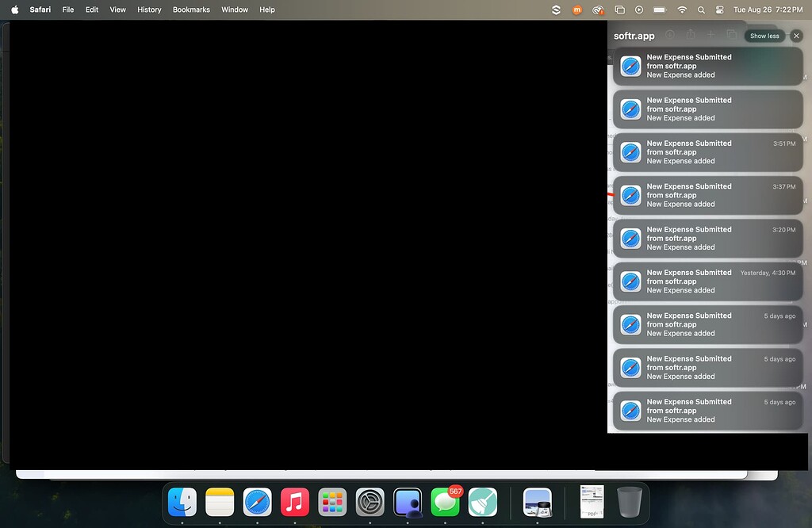Open the History menu
812x528 pixels.
pyautogui.click(x=149, y=10)
